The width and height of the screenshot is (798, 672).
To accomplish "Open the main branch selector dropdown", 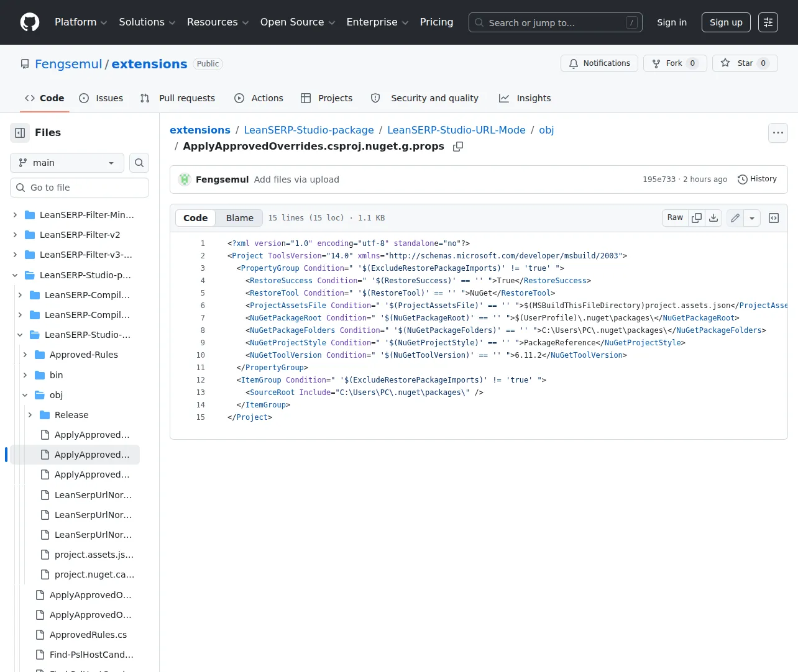I will [x=67, y=163].
